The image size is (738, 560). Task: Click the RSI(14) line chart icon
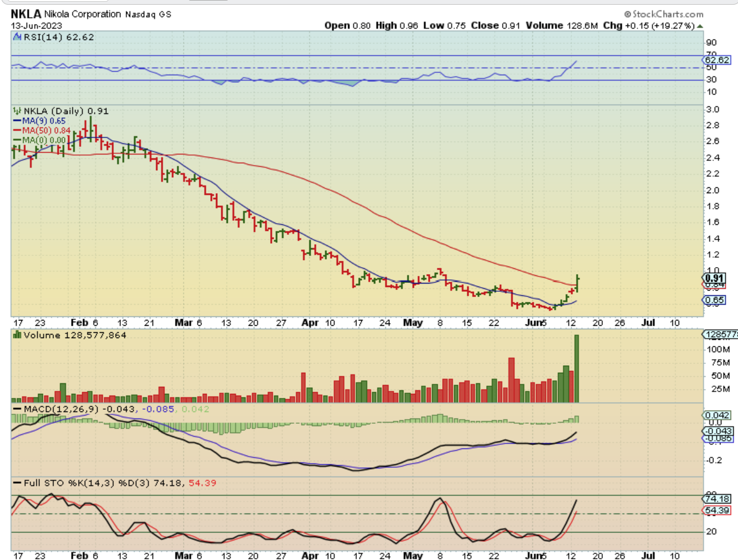18,37
